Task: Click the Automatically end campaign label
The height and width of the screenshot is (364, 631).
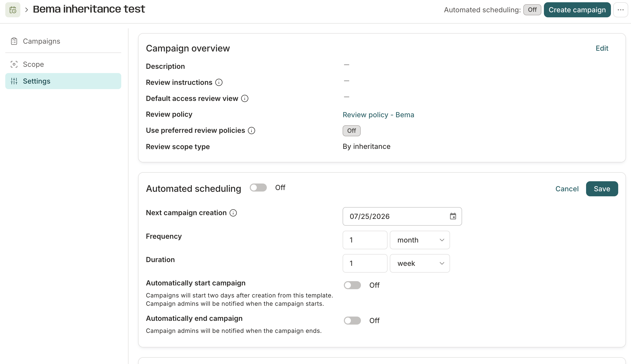Action: pyautogui.click(x=194, y=319)
